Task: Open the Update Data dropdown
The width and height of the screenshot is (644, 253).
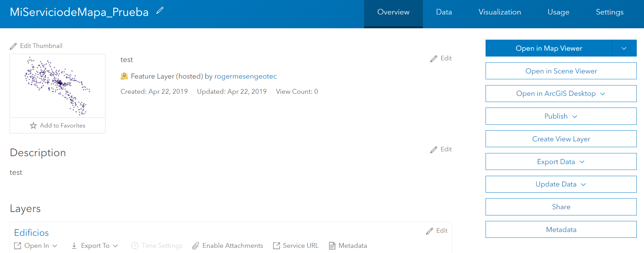Action: click(583, 184)
